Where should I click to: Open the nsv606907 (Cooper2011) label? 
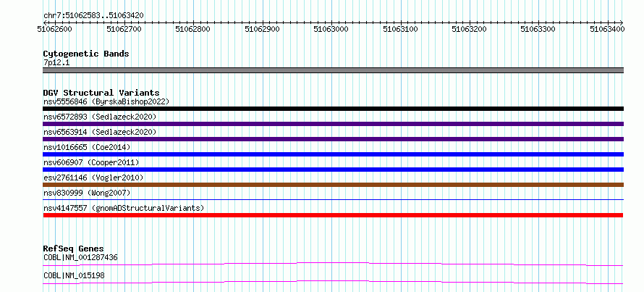tap(91, 162)
